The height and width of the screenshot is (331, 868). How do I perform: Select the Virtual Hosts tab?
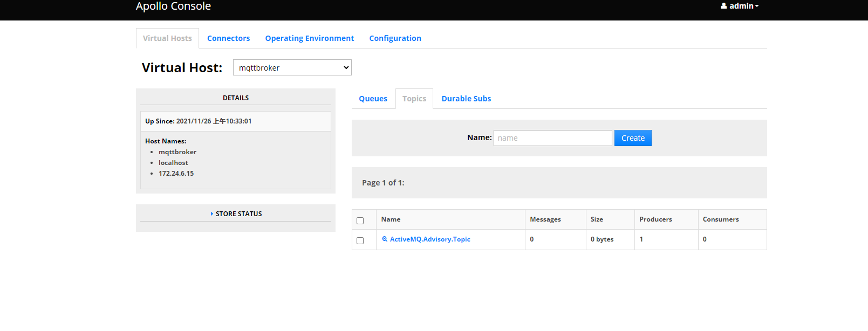pos(167,38)
